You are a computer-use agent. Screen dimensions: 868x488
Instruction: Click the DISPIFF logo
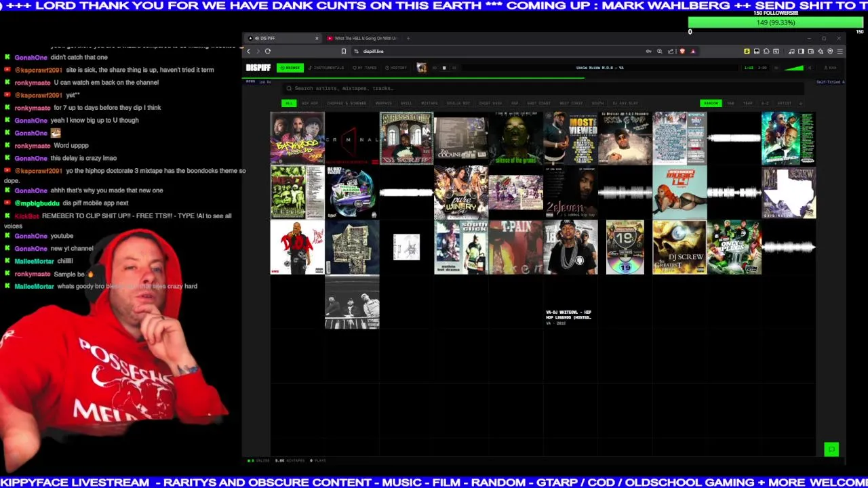(258, 68)
